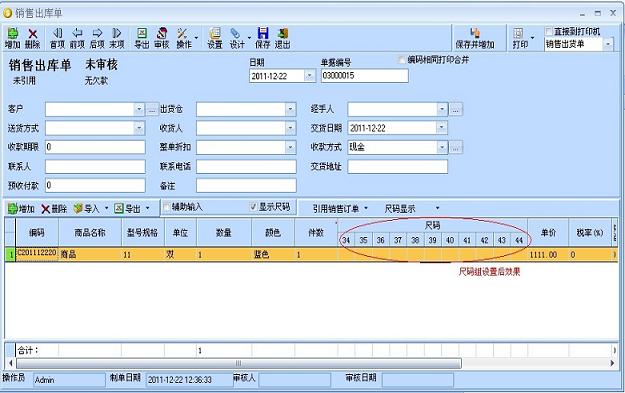Click the left scrollbar arrow

[x=11, y=363]
